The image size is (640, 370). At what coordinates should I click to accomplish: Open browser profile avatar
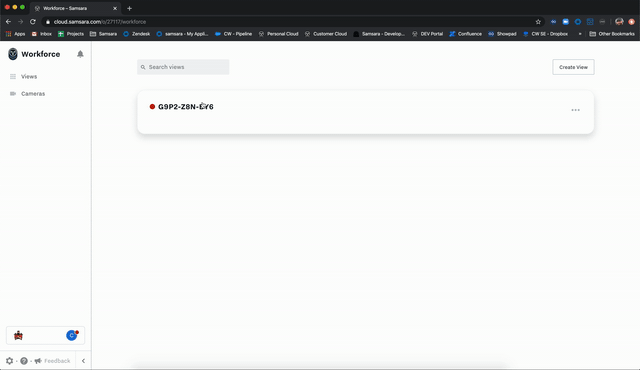tap(619, 22)
